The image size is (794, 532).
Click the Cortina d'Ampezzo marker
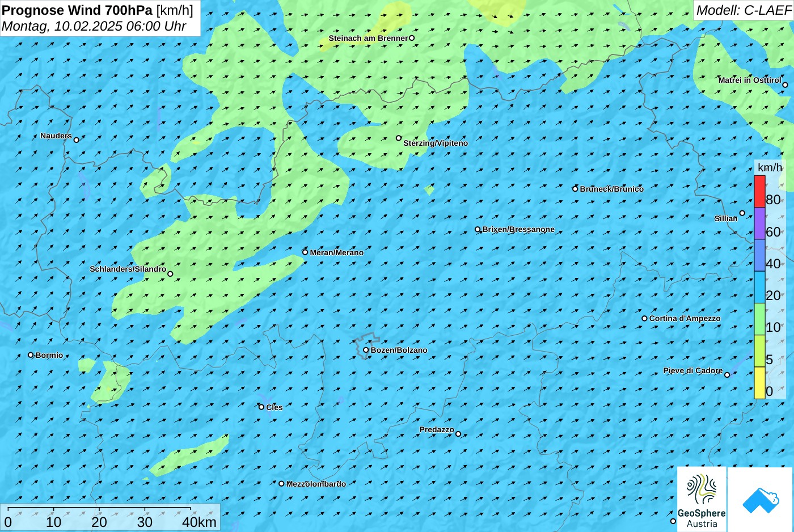pos(644,318)
